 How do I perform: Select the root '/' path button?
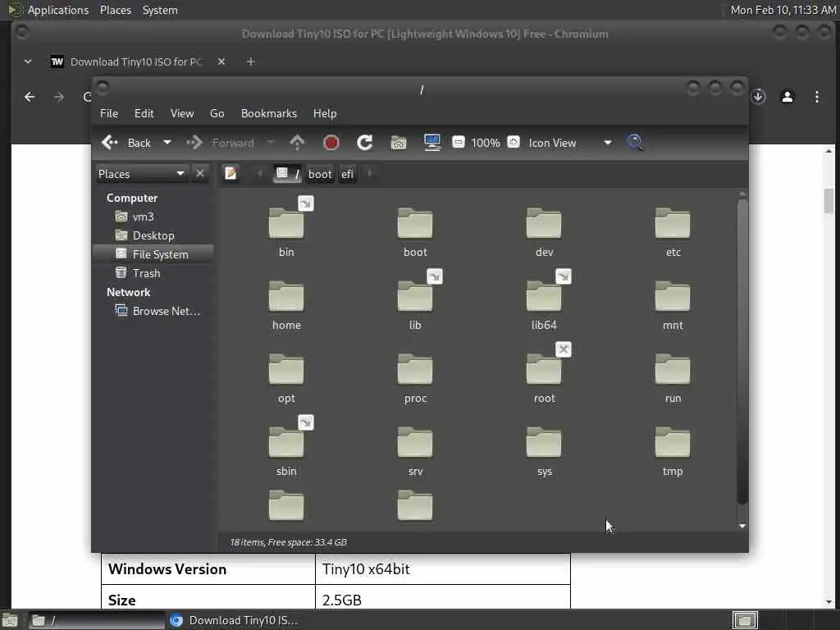(288, 174)
